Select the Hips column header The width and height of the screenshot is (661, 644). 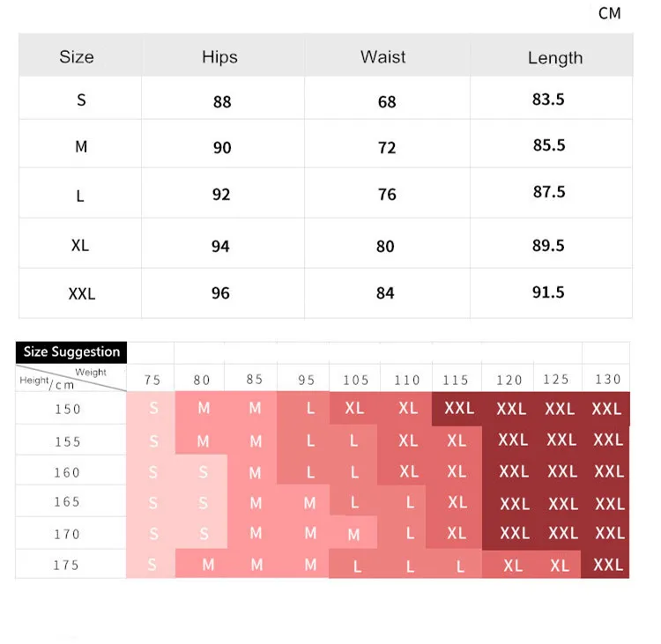point(219,57)
